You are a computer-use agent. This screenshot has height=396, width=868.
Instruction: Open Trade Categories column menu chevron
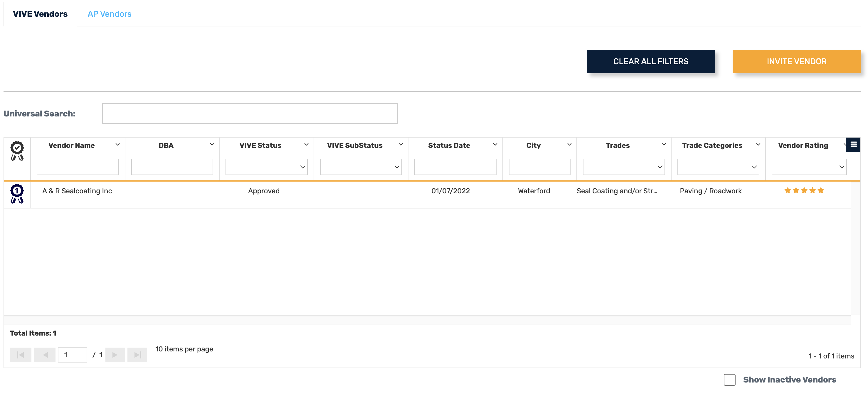click(x=758, y=144)
